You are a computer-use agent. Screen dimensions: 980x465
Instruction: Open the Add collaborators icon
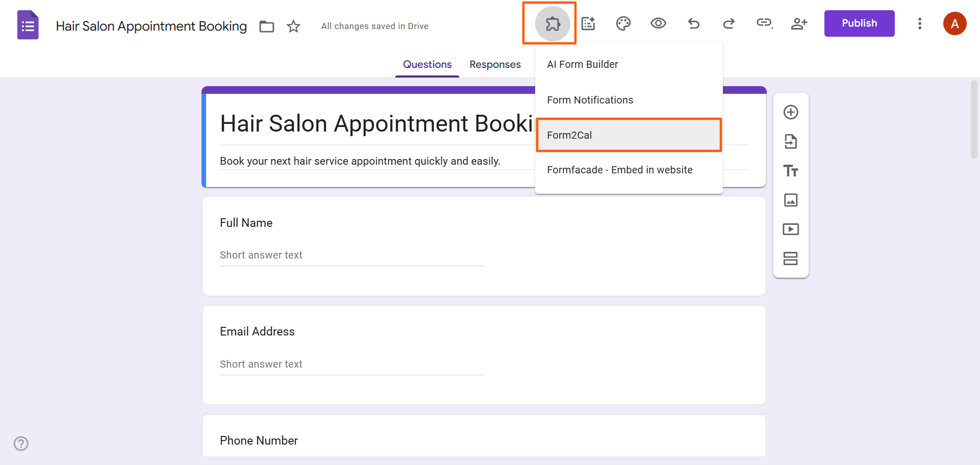click(799, 23)
